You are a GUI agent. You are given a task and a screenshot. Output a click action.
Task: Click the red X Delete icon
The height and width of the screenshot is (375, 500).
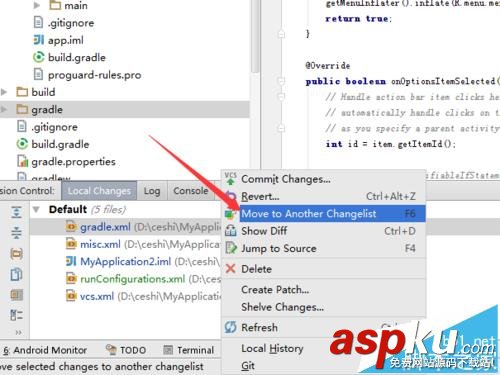click(230, 269)
